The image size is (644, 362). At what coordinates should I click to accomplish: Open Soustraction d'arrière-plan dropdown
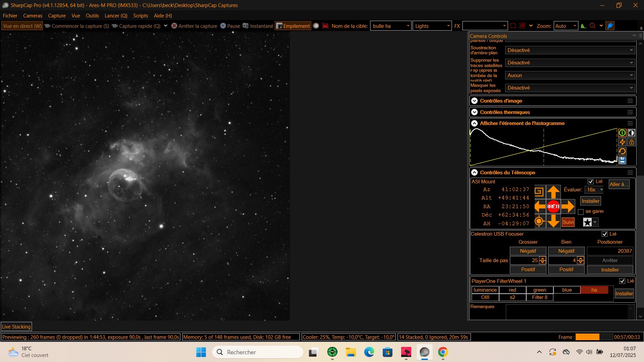click(570, 50)
